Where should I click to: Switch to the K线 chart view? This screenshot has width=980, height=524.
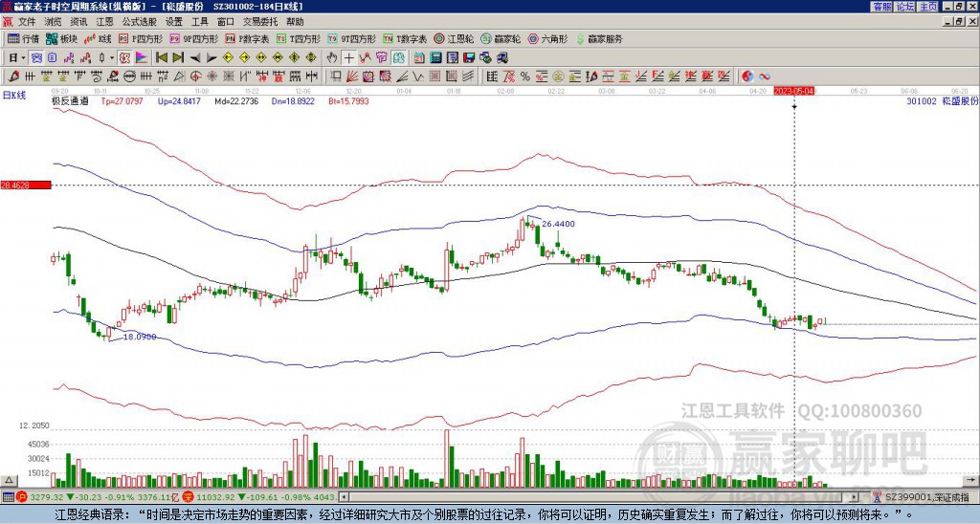98,38
